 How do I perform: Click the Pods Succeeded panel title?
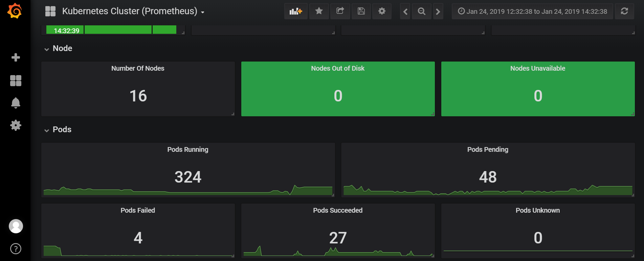pos(338,210)
